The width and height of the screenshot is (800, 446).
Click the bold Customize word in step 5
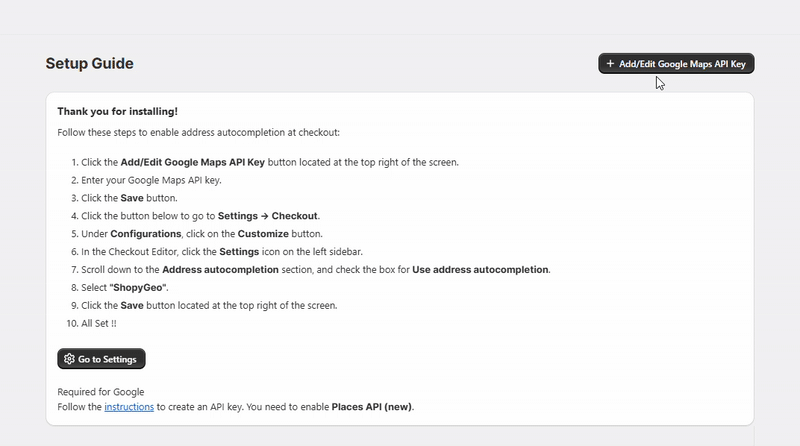(x=263, y=234)
